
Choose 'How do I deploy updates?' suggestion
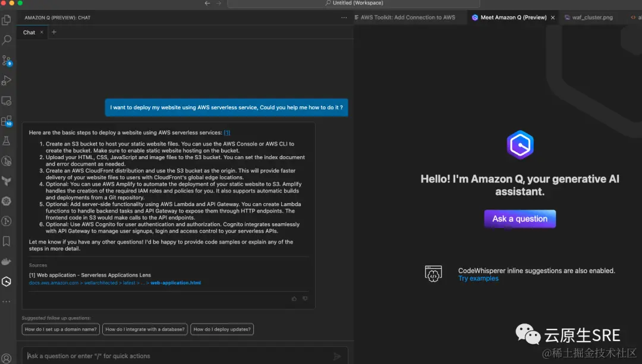click(222, 329)
